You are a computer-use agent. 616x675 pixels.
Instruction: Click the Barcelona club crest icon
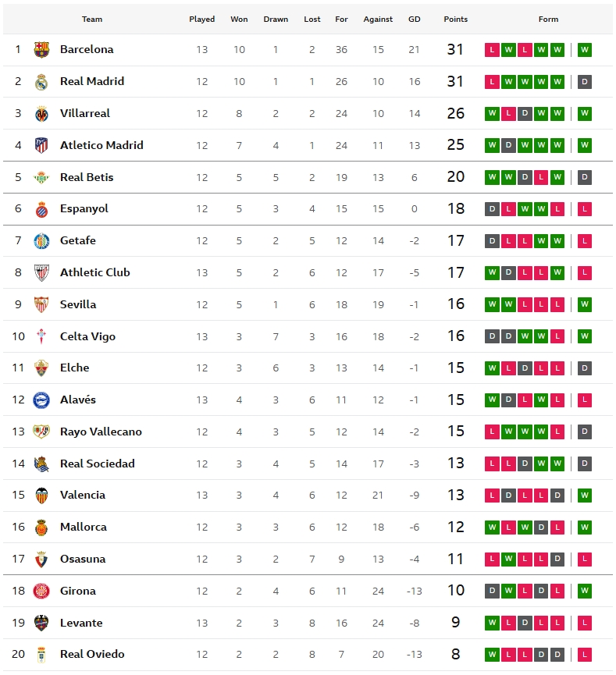41,50
